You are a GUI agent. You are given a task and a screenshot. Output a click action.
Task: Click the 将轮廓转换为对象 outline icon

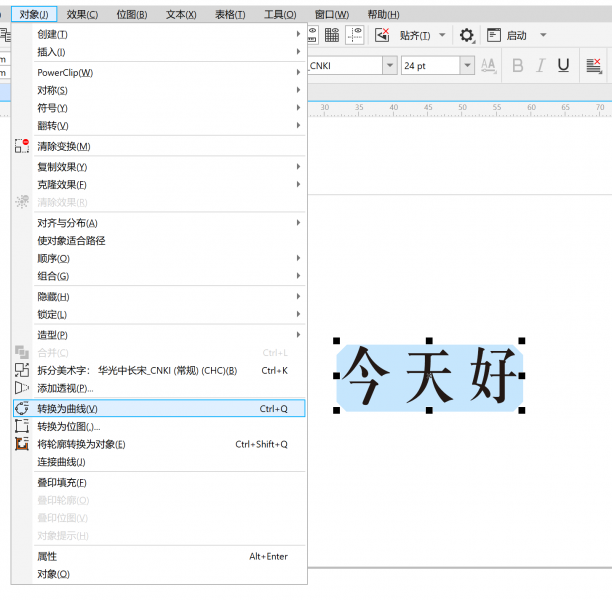point(22,444)
